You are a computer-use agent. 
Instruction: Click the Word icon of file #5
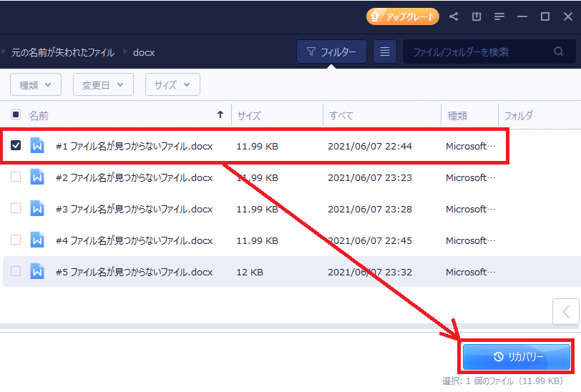coord(37,271)
